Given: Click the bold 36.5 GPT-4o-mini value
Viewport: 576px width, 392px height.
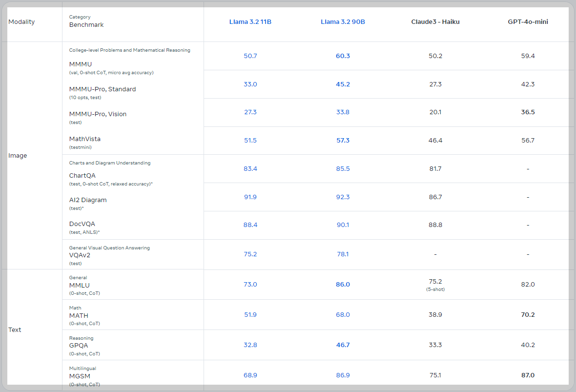Looking at the screenshot, I should pos(528,112).
